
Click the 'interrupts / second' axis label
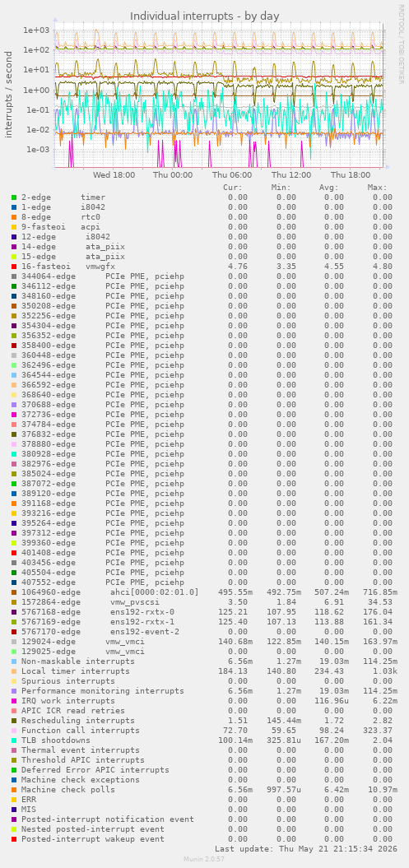coord(9,94)
